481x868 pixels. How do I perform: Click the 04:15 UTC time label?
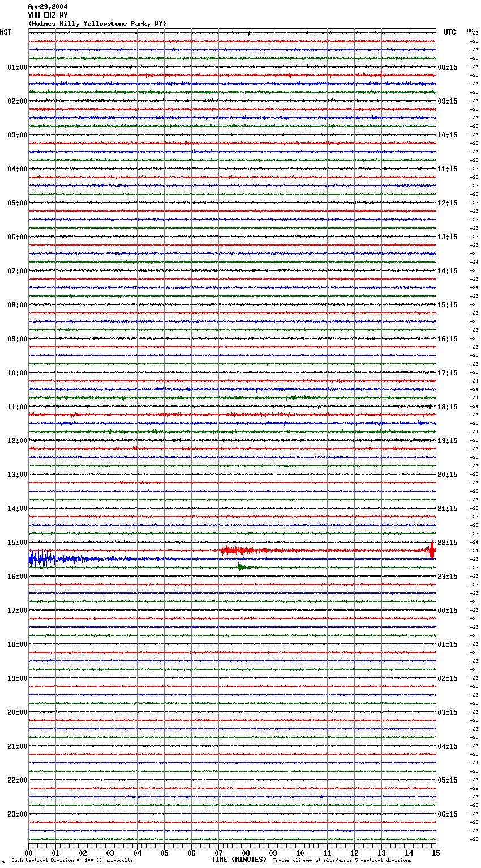(448, 746)
